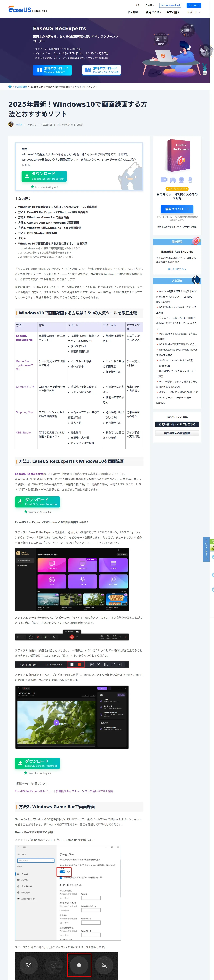Click ダウンロード button below 方法1 intro
Screen dimensions: 214x980
pos(37,501)
